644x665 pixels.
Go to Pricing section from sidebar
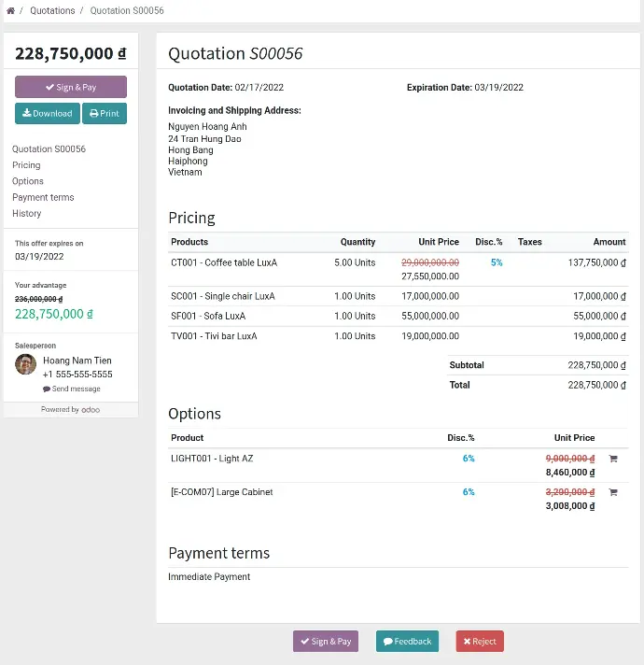(x=26, y=165)
